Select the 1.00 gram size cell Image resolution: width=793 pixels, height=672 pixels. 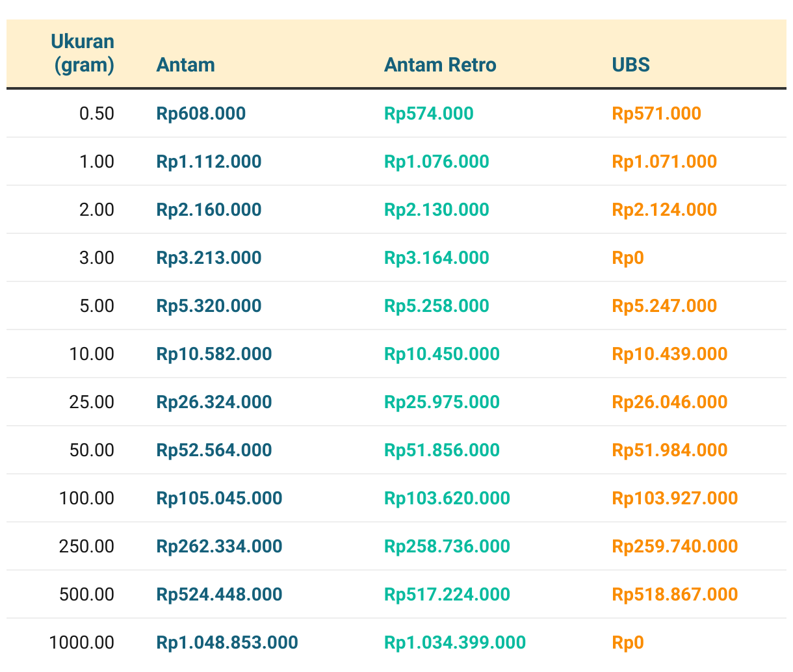coord(97,162)
